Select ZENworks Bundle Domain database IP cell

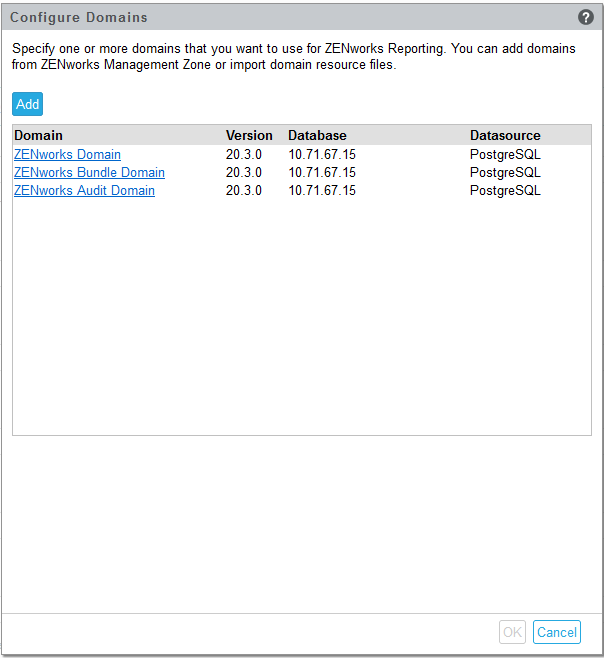(322, 173)
